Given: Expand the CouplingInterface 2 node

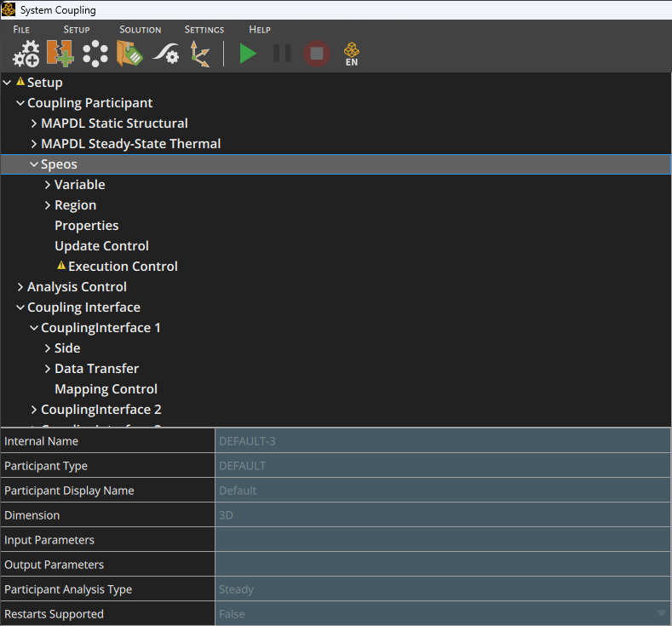Looking at the screenshot, I should coord(34,410).
